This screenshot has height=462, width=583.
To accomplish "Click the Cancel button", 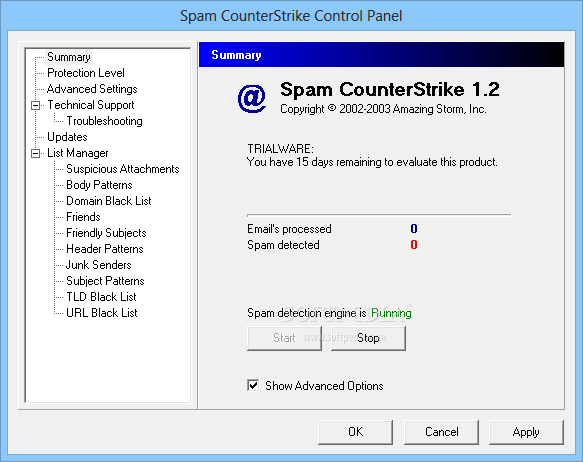I will pos(441,432).
